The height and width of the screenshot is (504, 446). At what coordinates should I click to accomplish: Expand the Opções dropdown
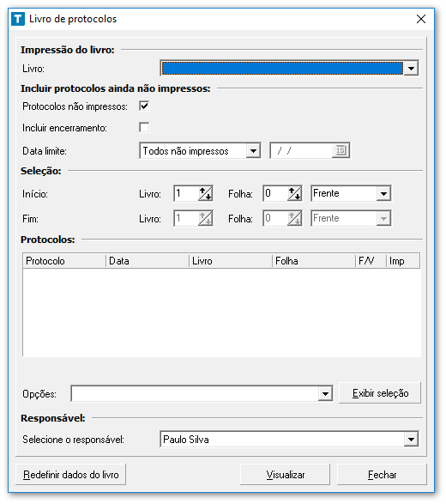[x=325, y=394]
